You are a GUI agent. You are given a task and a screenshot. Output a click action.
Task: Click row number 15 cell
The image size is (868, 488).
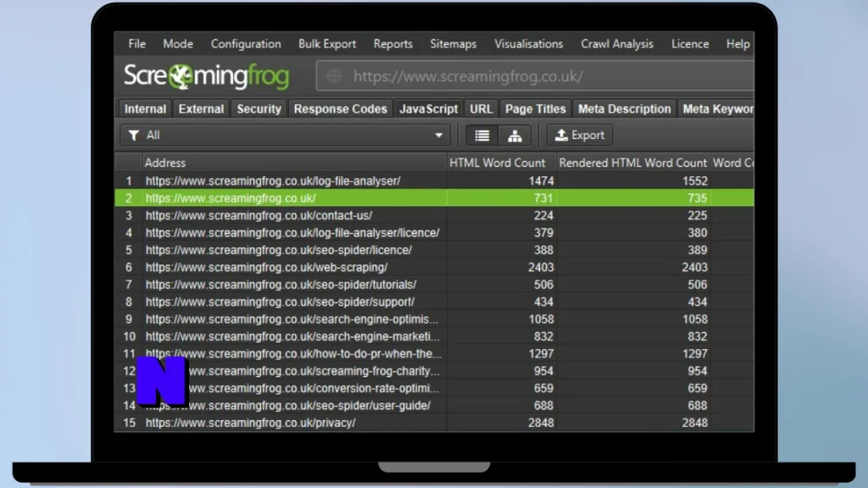(129, 423)
